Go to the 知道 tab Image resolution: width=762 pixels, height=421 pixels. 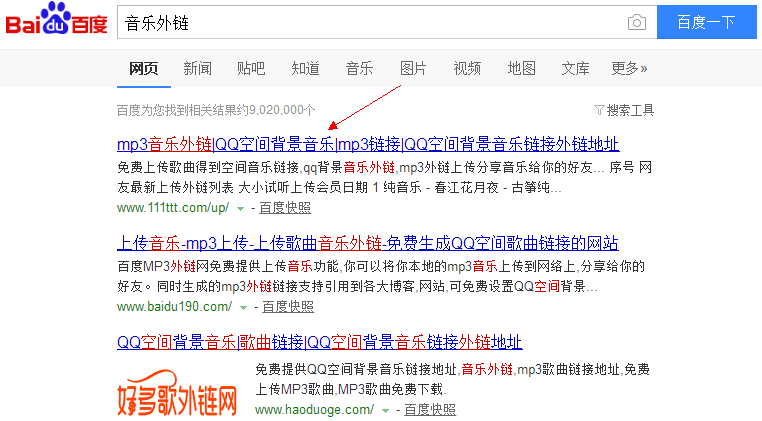tap(305, 69)
